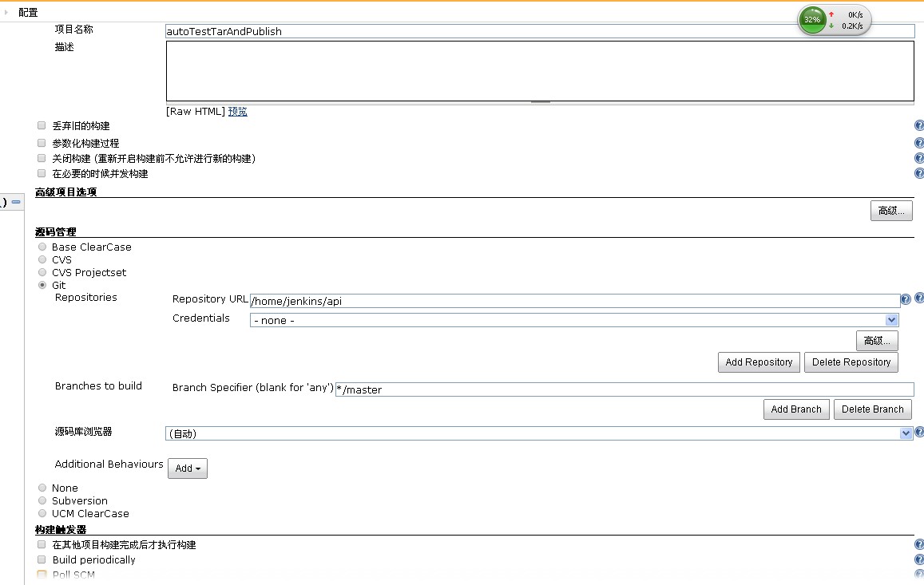Image resolution: width=924 pixels, height=585 pixels.
Task: Open the 预览 preview link
Action: click(x=237, y=112)
